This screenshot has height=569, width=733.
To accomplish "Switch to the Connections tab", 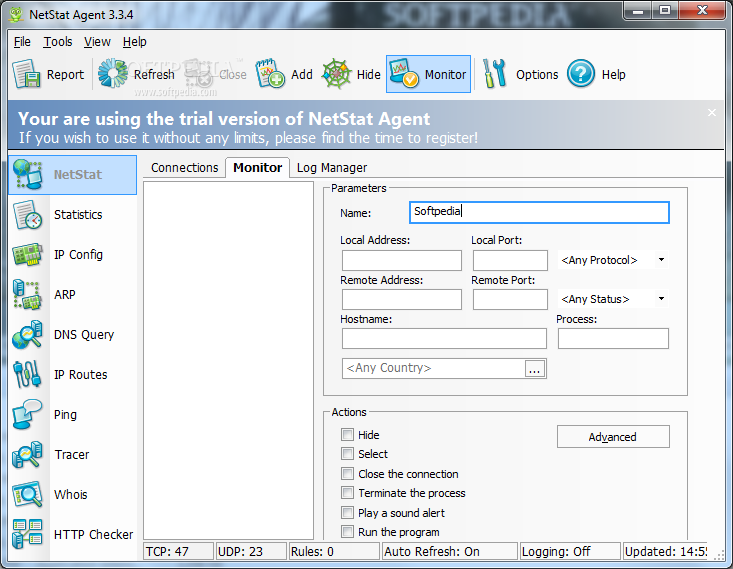I will pyautogui.click(x=185, y=168).
